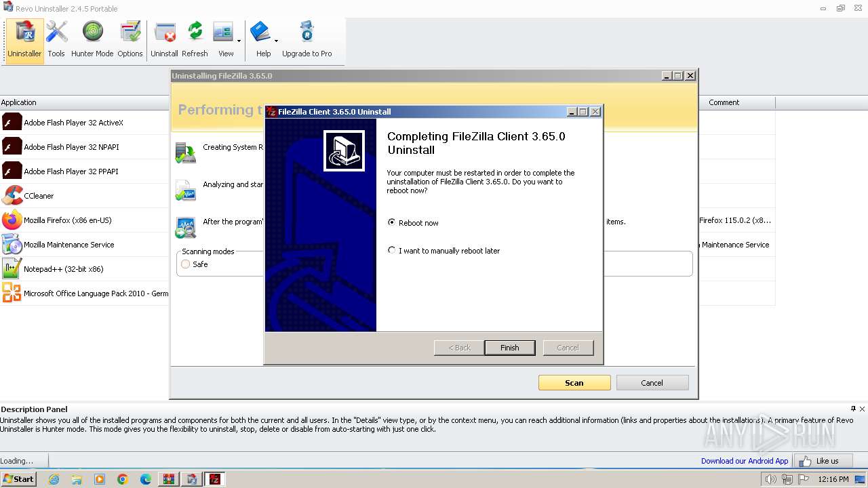868x488 pixels.
Task: Open Download our Android App link
Action: 745,461
